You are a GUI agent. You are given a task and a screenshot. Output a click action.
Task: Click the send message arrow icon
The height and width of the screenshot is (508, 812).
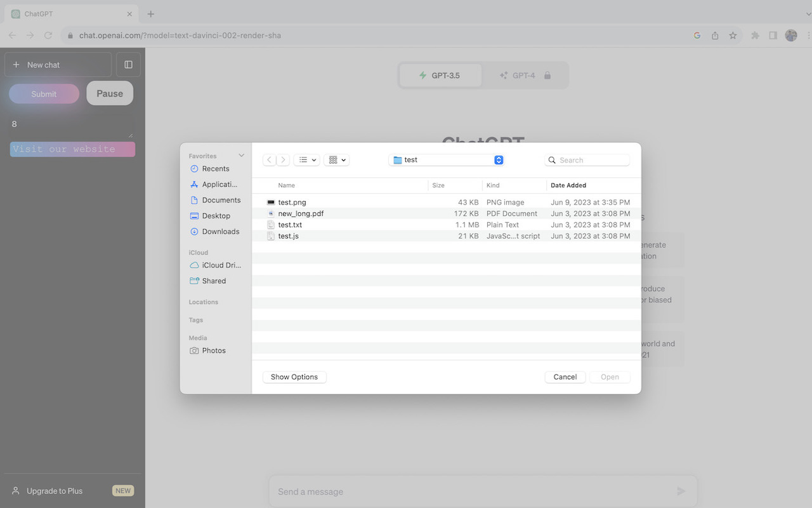click(681, 491)
